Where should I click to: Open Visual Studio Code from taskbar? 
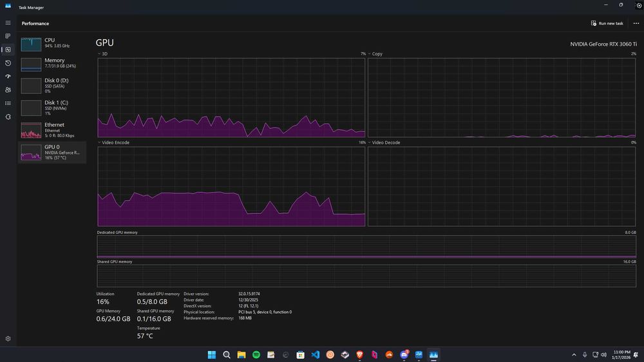click(315, 354)
